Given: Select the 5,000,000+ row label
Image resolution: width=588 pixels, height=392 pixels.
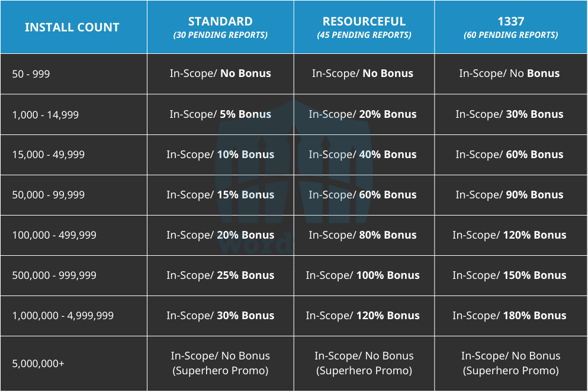Looking at the screenshot, I should [38, 363].
